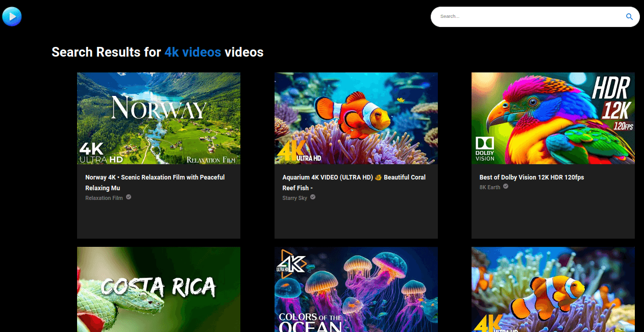Open the Costa Rica snake video thumbnail
This screenshot has width=644, height=332.
159,289
